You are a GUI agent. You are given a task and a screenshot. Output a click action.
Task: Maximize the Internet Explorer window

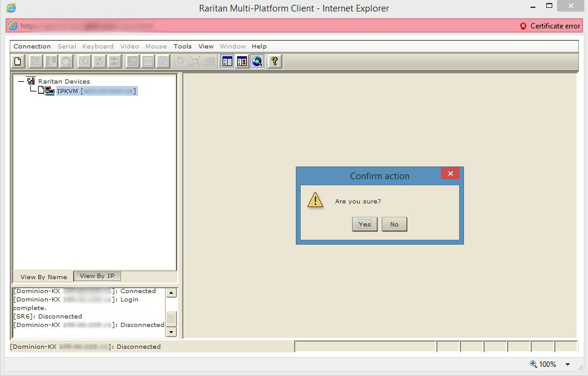pyautogui.click(x=549, y=6)
